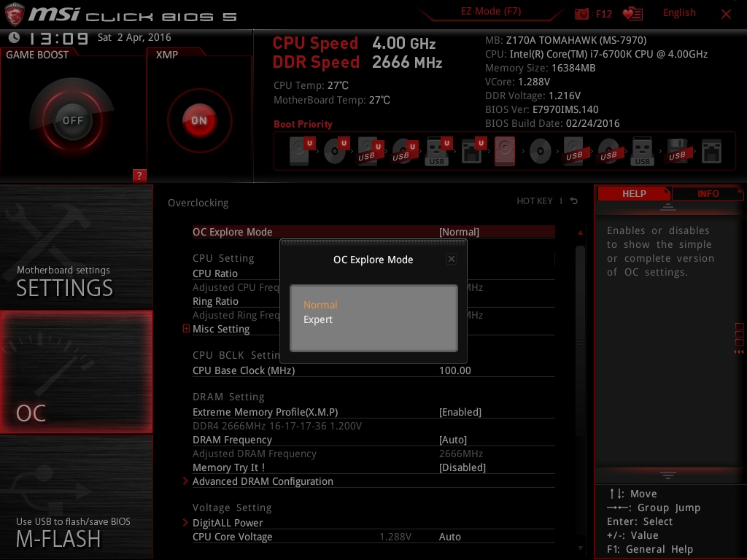Toggle GAME BOOST knob currently OFF

tap(72, 120)
